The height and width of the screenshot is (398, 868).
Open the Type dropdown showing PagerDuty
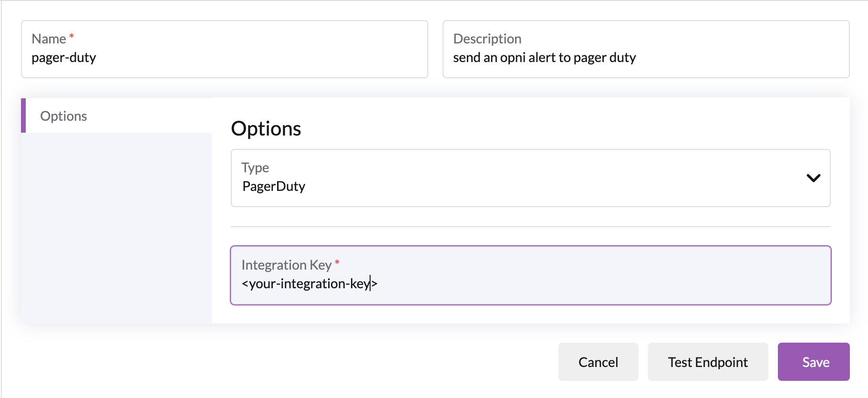click(x=530, y=178)
